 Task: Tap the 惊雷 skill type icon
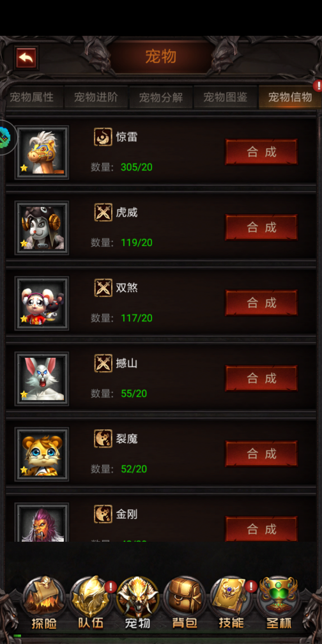tap(103, 137)
